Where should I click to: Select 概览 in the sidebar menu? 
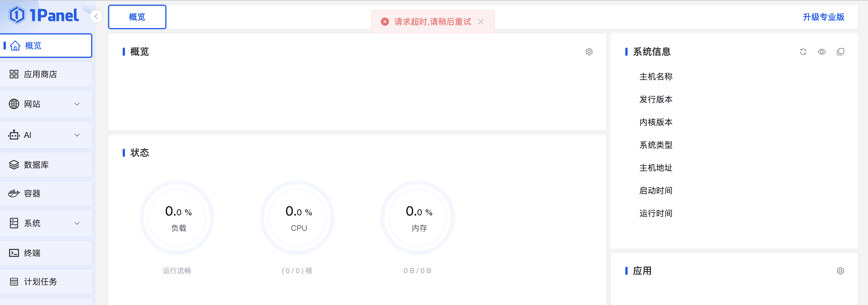point(46,46)
